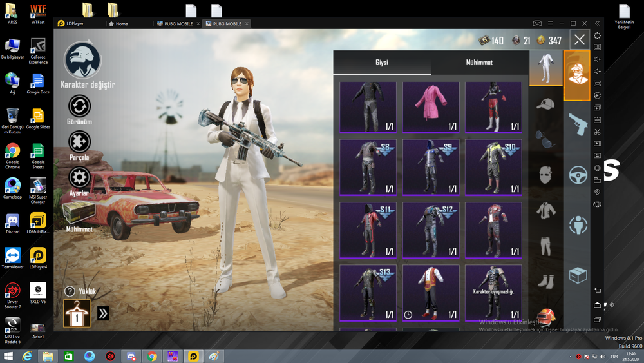Select the sunglasses category
The image size is (644, 363).
point(546,139)
